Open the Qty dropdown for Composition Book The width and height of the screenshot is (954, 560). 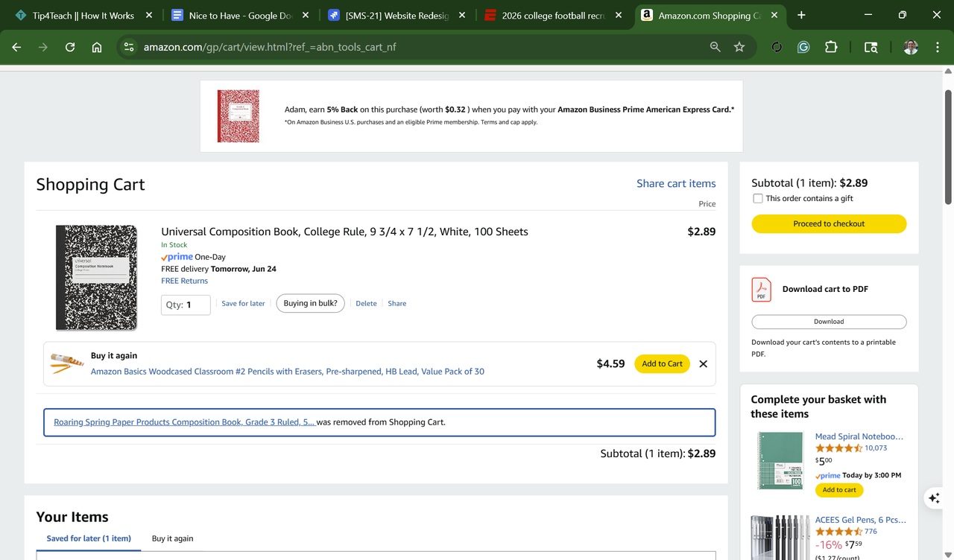click(186, 305)
